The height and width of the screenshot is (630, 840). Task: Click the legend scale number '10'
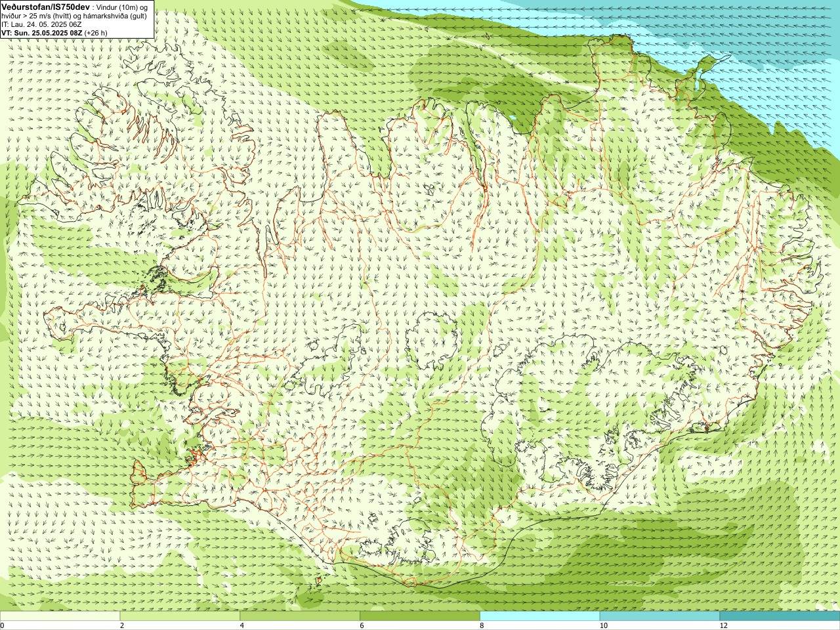604,625
